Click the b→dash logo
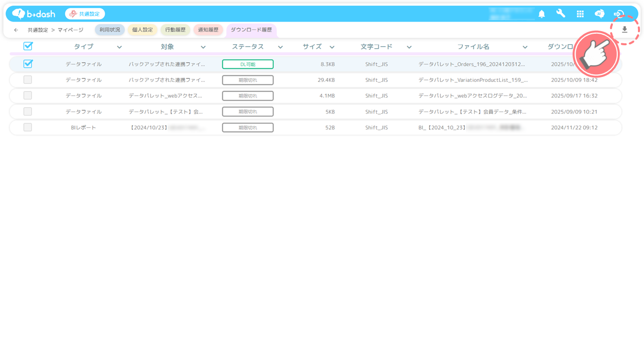 34,14
